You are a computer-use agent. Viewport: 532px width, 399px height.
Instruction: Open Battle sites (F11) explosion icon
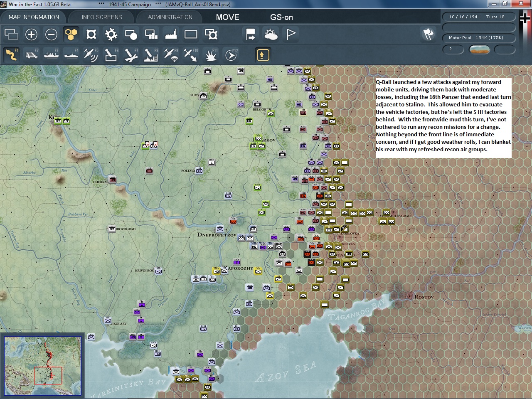[x=211, y=55]
